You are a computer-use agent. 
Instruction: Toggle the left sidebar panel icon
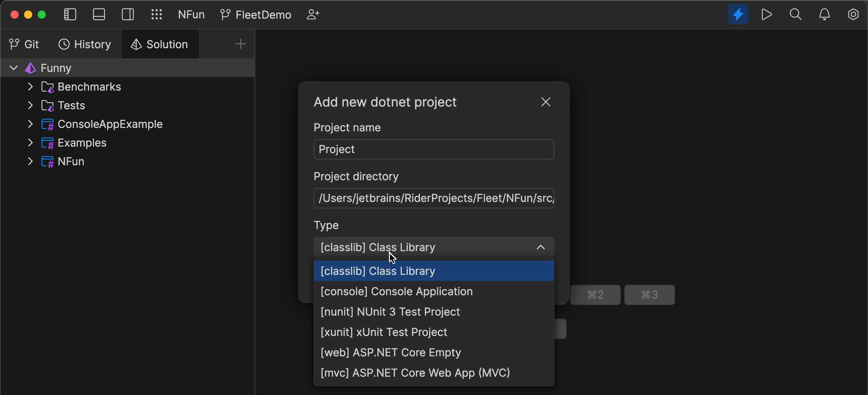[x=70, y=15]
